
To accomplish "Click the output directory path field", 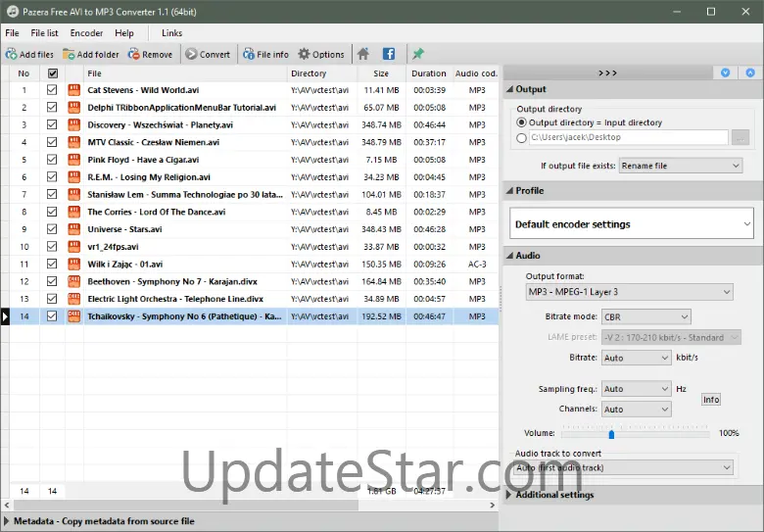I will (629, 138).
